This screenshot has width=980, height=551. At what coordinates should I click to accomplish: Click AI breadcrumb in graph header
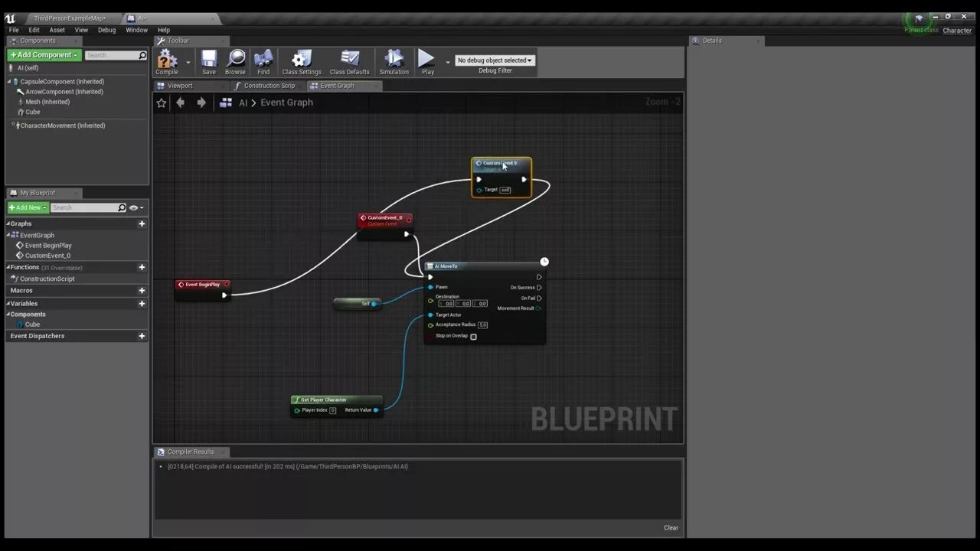click(x=243, y=103)
